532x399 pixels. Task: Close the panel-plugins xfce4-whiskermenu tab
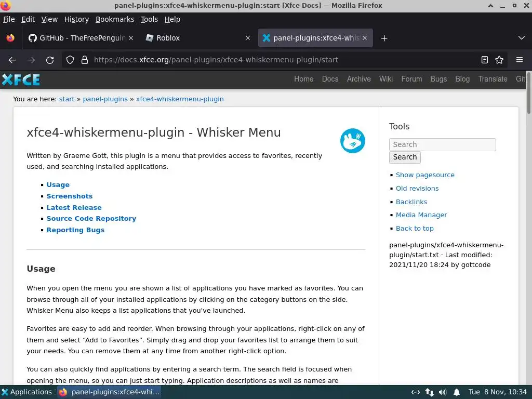coord(365,38)
